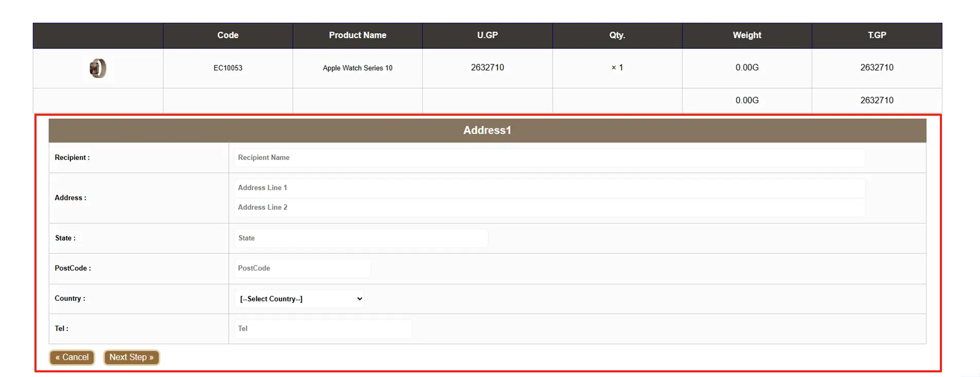Screen dimensions: 980x377
Task: Click the Qty. column header
Action: point(617,35)
